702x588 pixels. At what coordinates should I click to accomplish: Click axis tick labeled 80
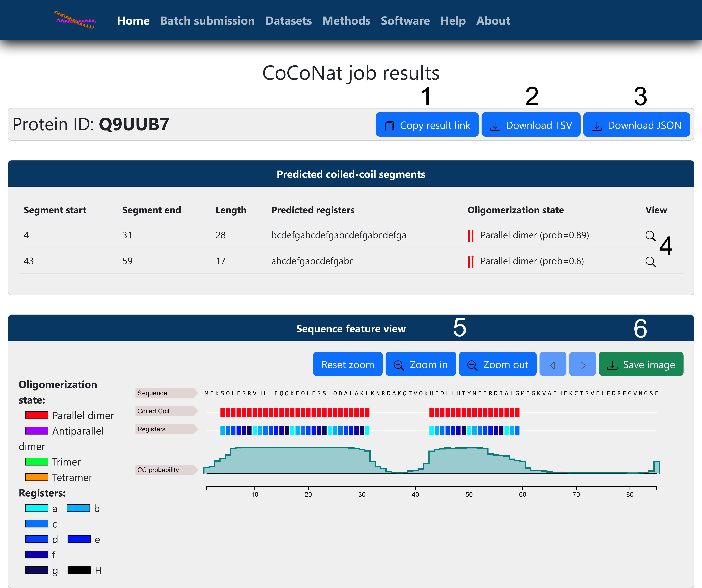click(630, 494)
